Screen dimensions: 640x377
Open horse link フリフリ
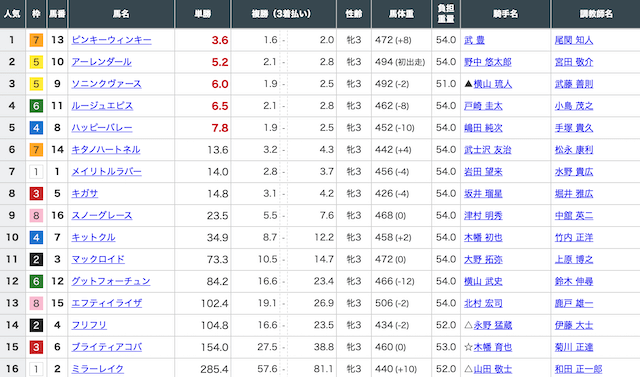pyautogui.click(x=89, y=325)
